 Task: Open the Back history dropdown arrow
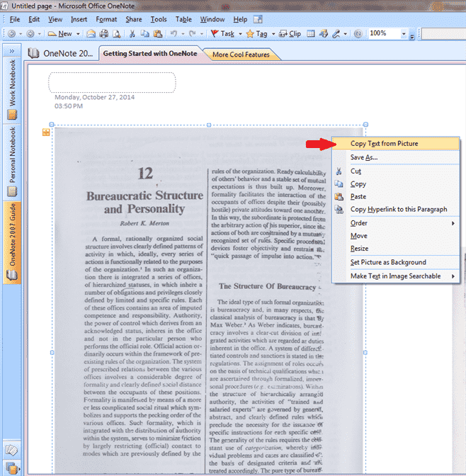click(21, 34)
